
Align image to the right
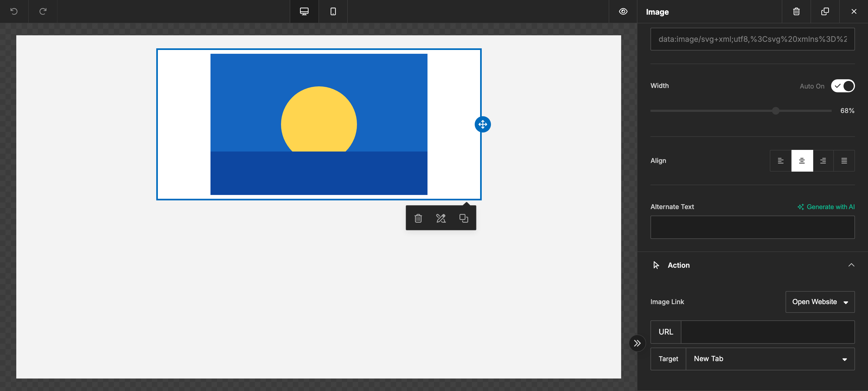[x=823, y=160]
